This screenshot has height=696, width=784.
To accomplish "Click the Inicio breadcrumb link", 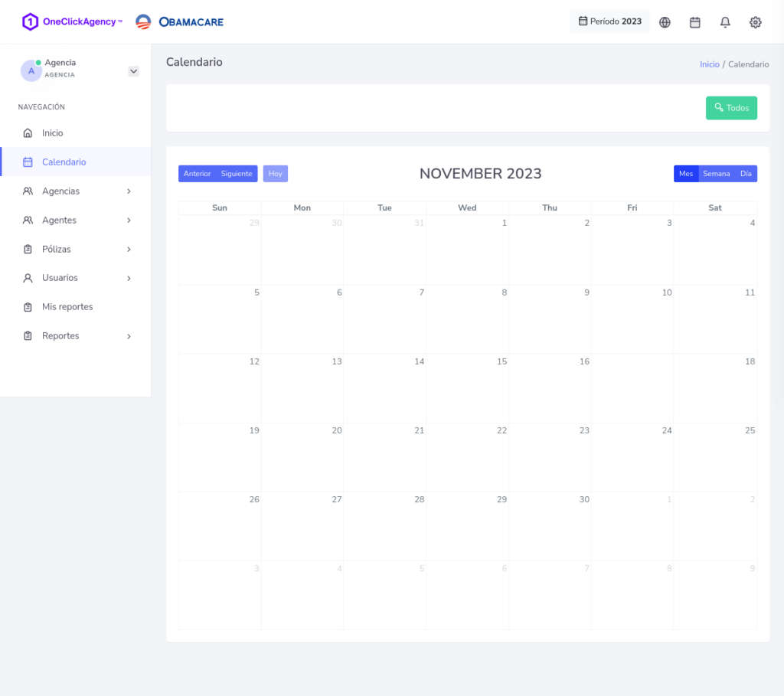I will click(709, 64).
